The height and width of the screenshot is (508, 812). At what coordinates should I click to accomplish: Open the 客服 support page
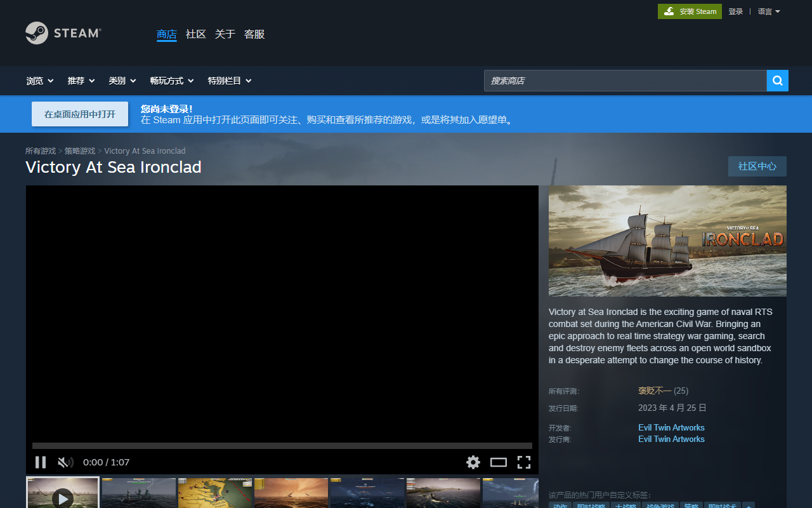[254, 34]
